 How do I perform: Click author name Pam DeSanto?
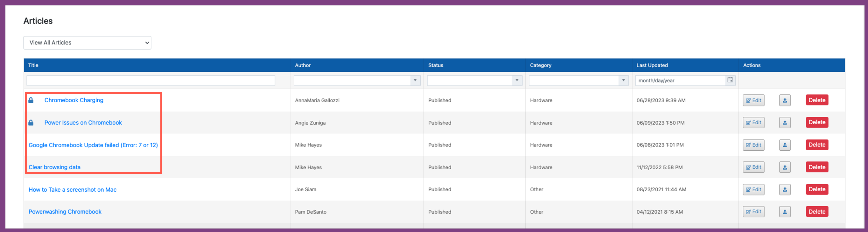(311, 212)
